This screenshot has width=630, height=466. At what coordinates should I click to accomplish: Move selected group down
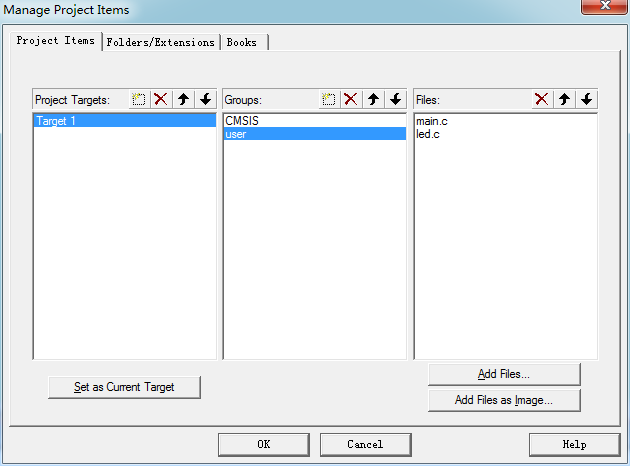click(x=396, y=99)
